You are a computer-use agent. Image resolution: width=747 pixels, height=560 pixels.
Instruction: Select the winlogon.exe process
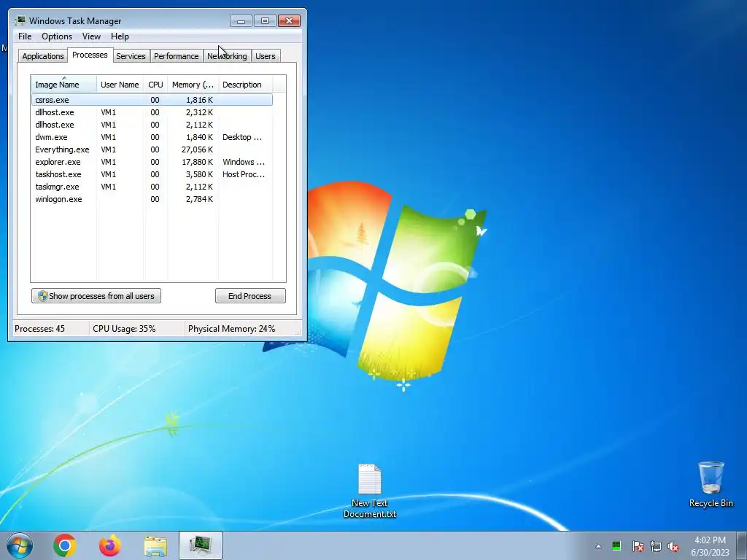click(152, 199)
